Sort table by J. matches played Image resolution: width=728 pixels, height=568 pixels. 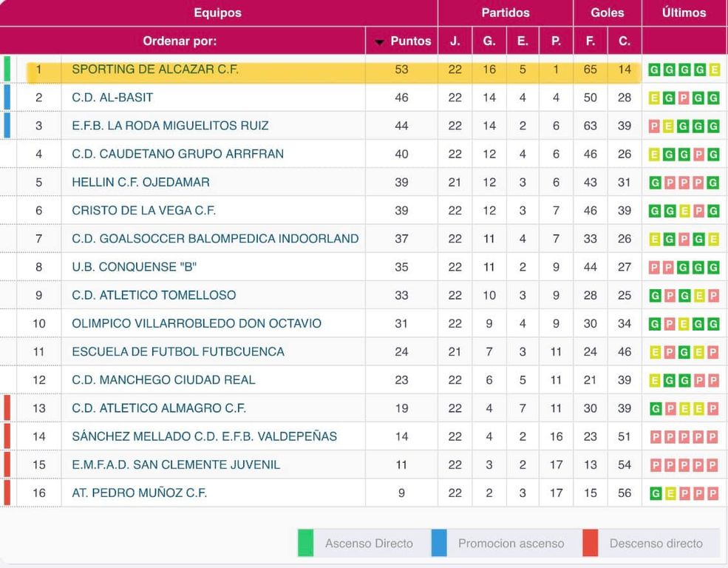[x=455, y=41]
